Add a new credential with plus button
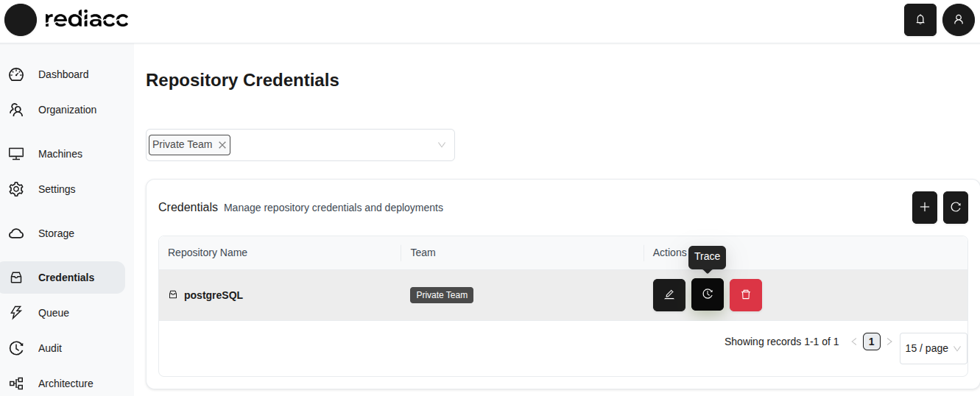Screen dimensions: 980x396 coord(924,208)
